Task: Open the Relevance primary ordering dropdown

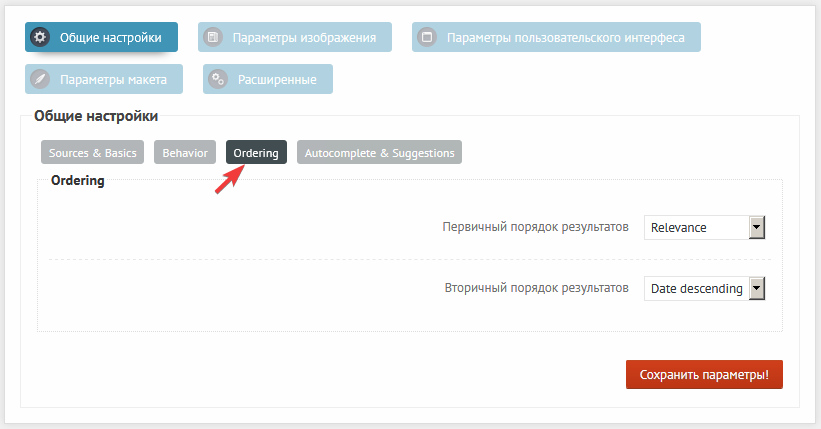Action: (696, 227)
